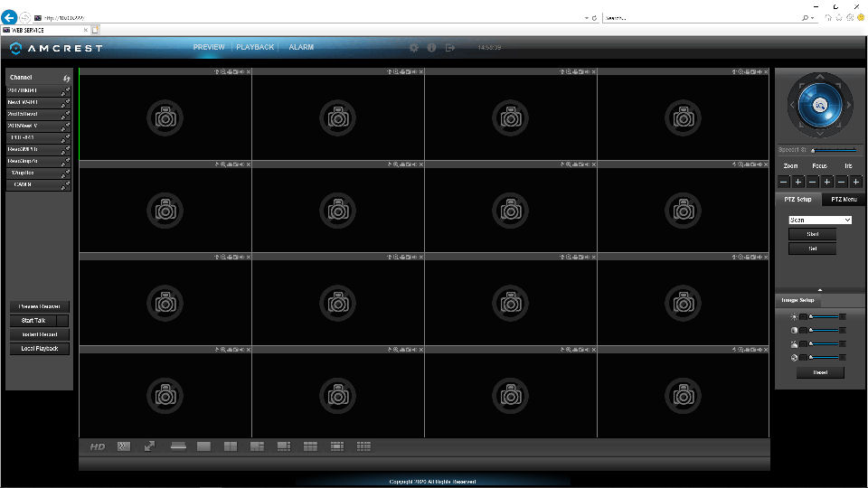Viewport: 868px width, 488px height.
Task: Close the top-right video window with its X
Action: tap(766, 72)
